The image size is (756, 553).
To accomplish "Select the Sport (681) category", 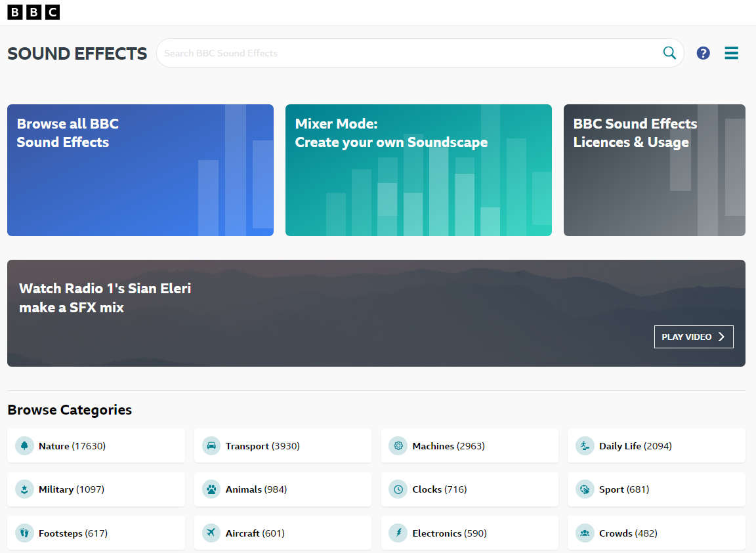I will pyautogui.click(x=623, y=489).
